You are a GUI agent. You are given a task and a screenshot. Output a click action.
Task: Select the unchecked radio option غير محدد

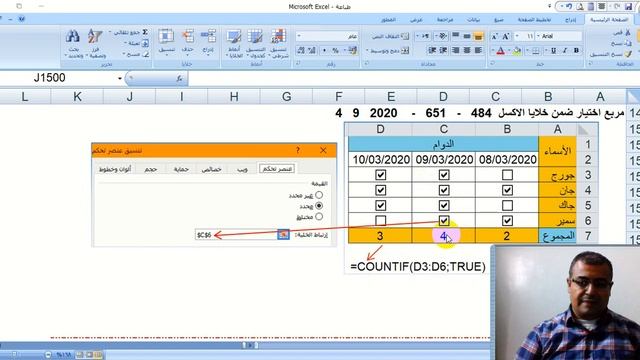tap(319, 195)
